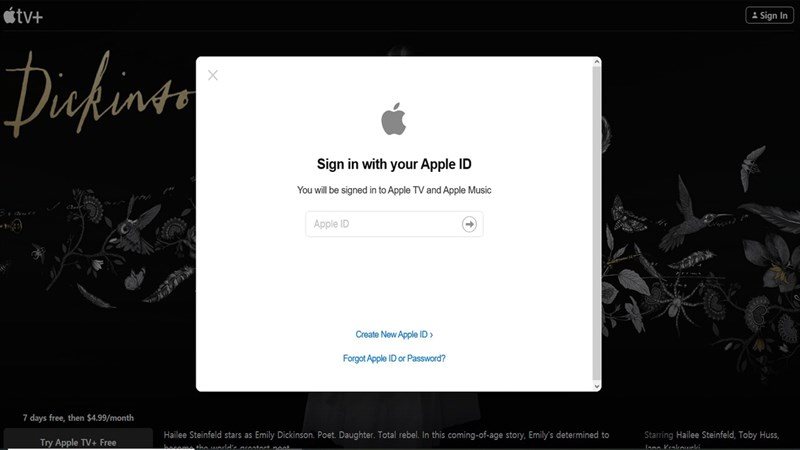Click the Apple TV+ logo

(x=23, y=16)
